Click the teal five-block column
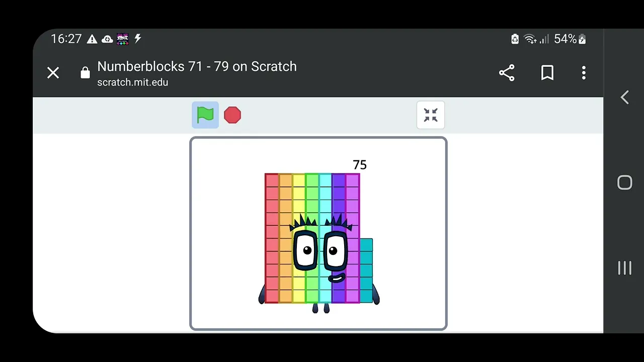644x362 pixels. [366, 270]
